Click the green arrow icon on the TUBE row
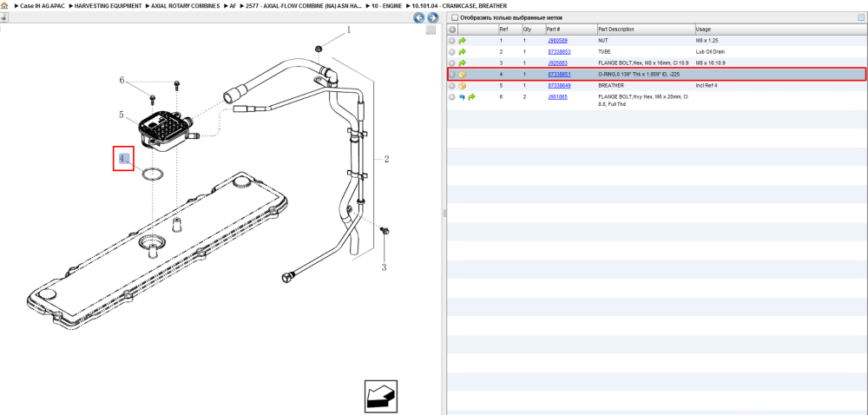 coord(463,52)
